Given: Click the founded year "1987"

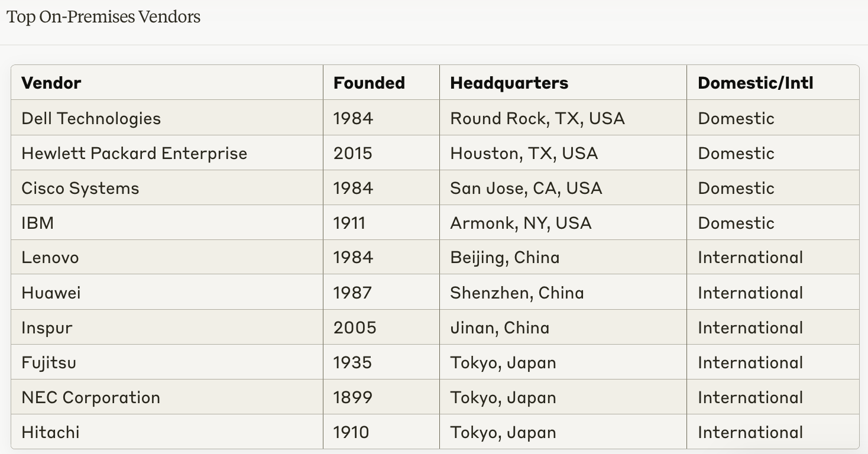Looking at the screenshot, I should pyautogui.click(x=353, y=293).
